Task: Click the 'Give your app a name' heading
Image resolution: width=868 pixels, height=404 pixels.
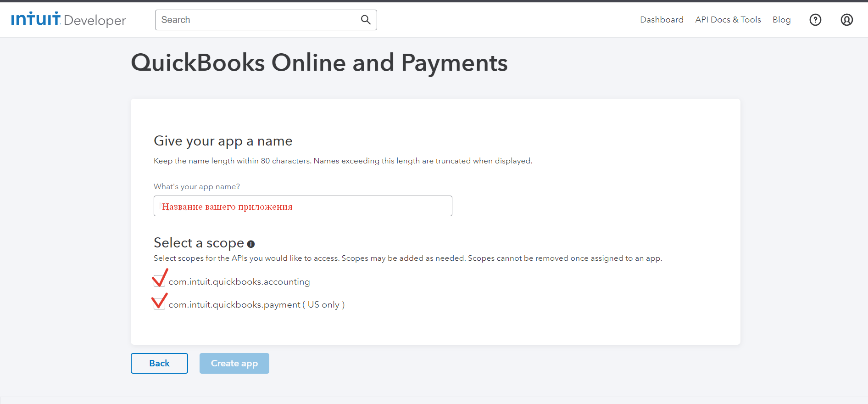Action: pos(223,141)
